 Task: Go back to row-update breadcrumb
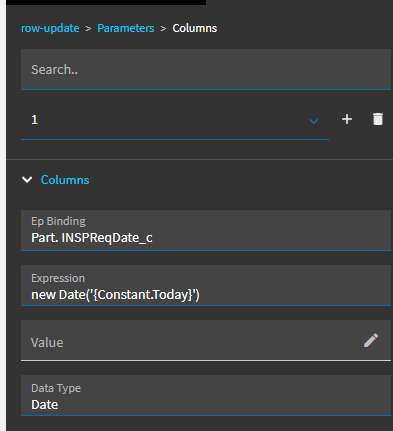(50, 28)
